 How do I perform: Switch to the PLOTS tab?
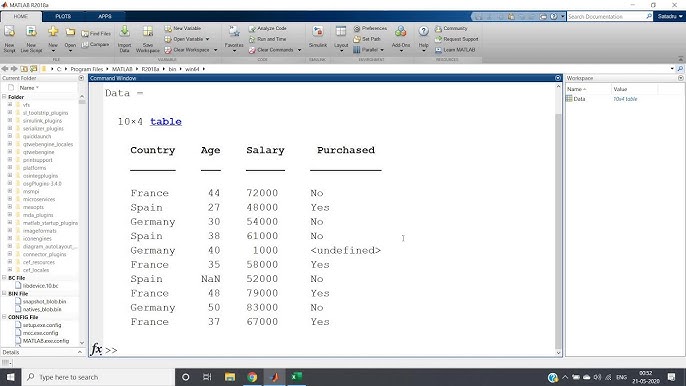(63, 16)
